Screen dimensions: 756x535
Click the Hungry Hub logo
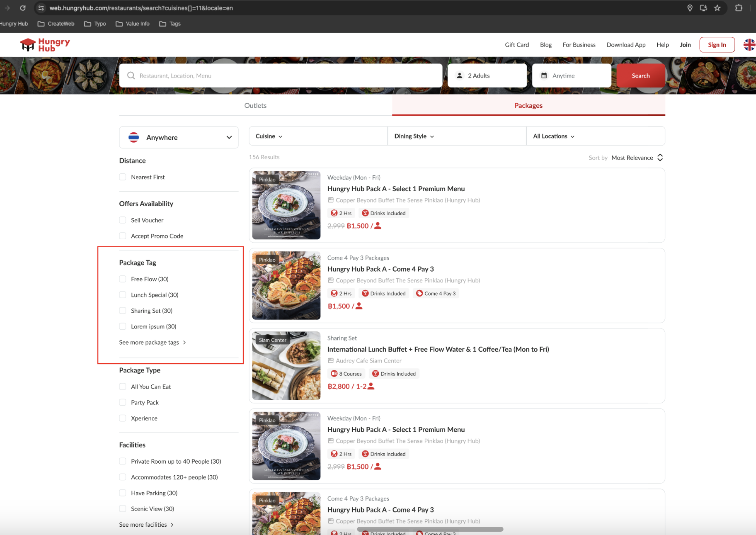tap(45, 45)
